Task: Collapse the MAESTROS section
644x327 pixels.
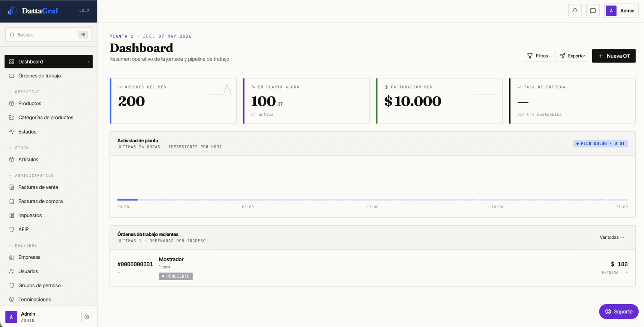Action: coord(23,245)
